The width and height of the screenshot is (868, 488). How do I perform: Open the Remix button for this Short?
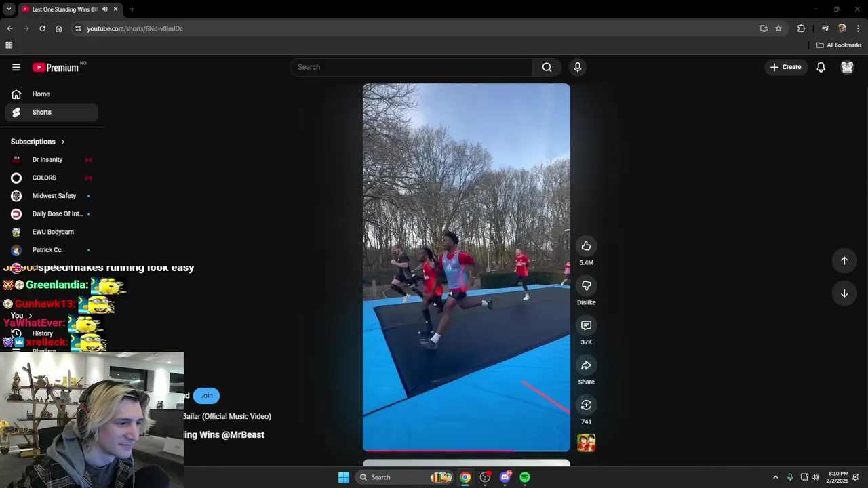click(586, 405)
